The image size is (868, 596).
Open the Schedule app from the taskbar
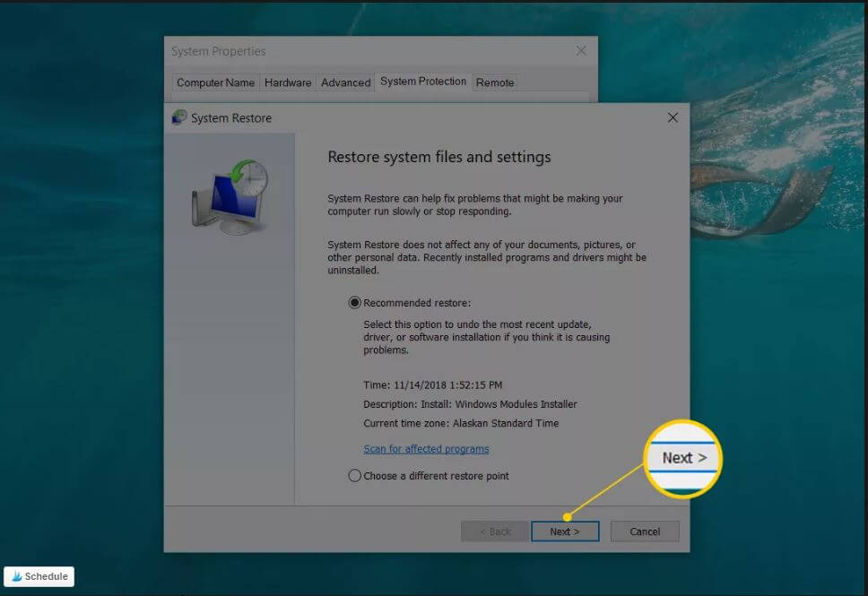[39, 576]
